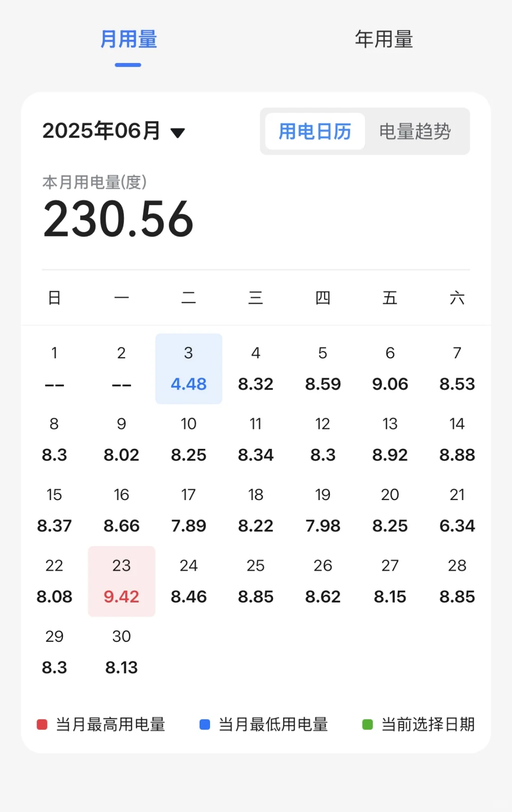Open the 2025年06月 month dropdown arrow

coord(178,133)
